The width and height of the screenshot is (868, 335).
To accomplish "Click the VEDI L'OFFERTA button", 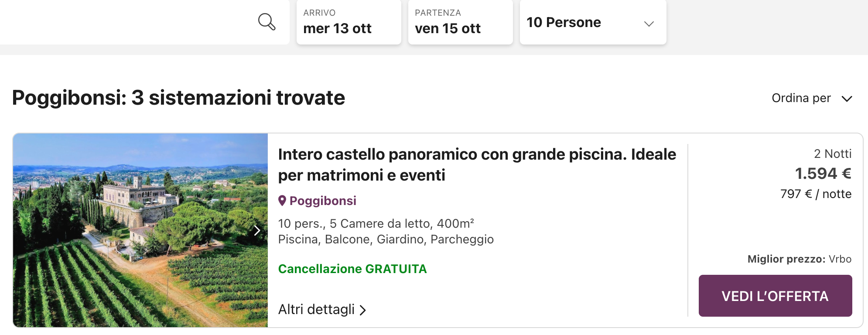I will point(775,296).
